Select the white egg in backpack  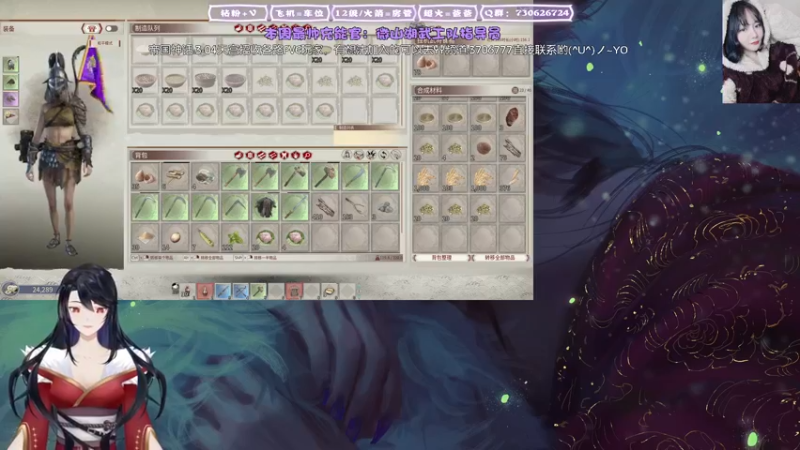coord(174,237)
